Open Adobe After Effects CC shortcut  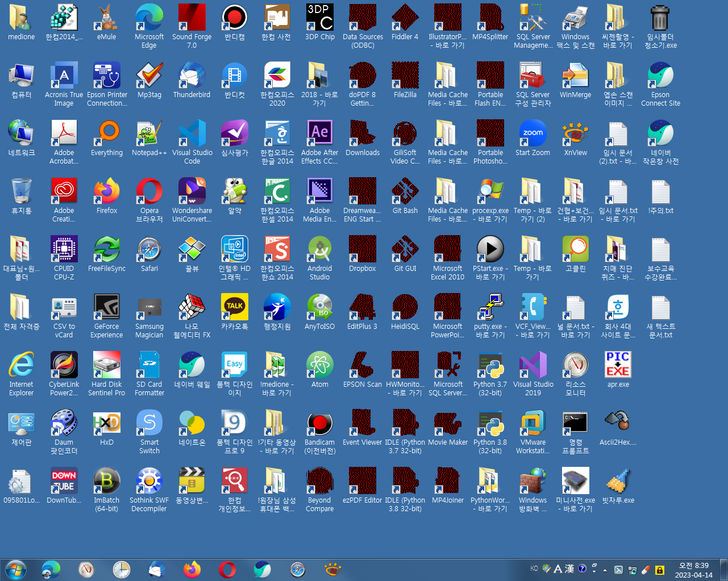320,142
